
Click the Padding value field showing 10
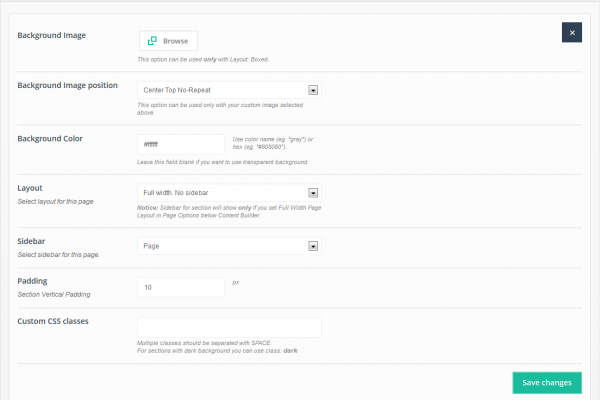181,287
